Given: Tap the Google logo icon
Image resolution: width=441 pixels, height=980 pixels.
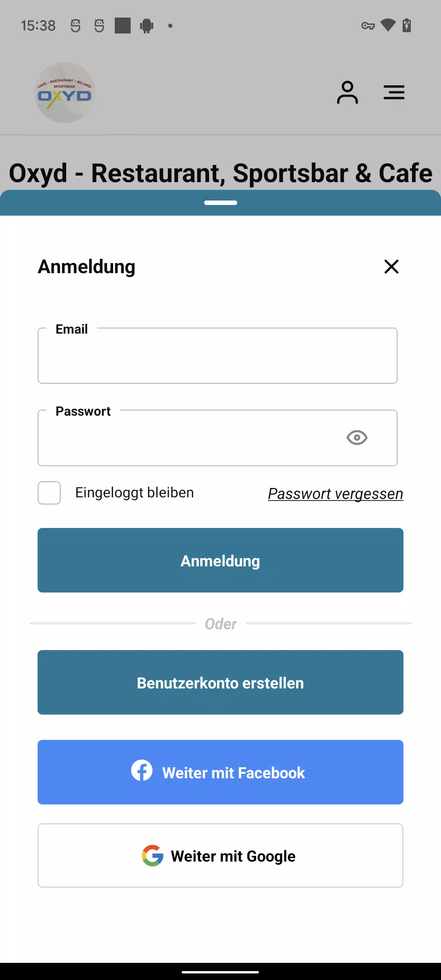Looking at the screenshot, I should tap(153, 855).
